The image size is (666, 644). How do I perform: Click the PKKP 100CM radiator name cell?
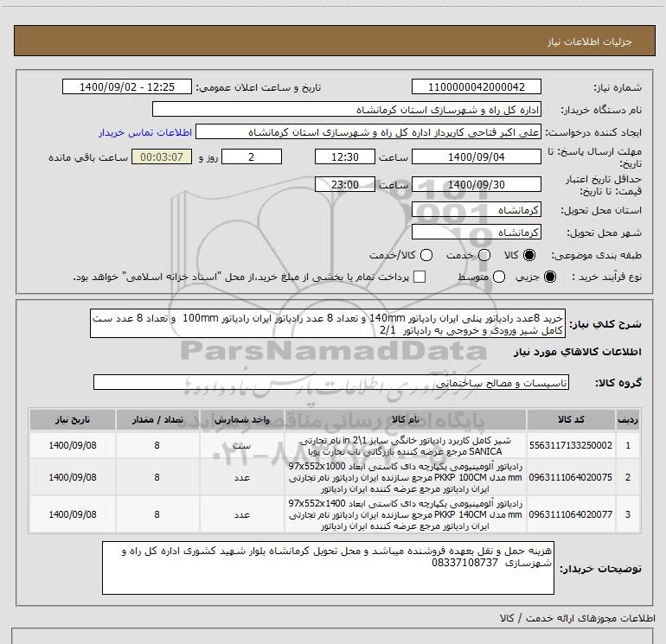(x=405, y=477)
